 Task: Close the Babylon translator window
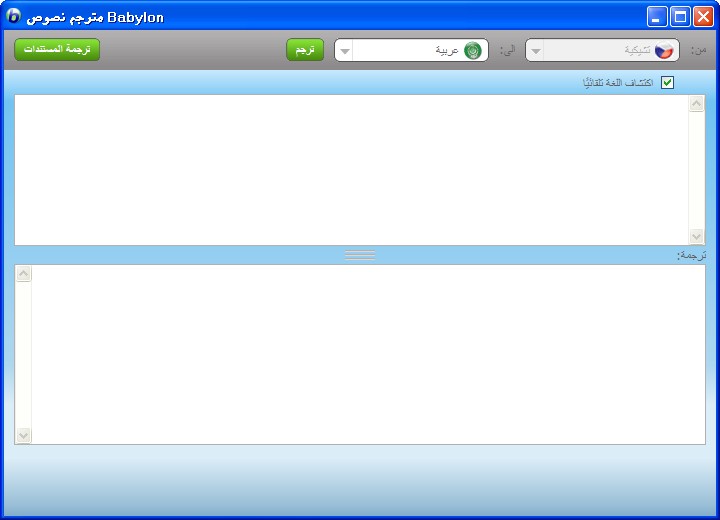pos(703,17)
